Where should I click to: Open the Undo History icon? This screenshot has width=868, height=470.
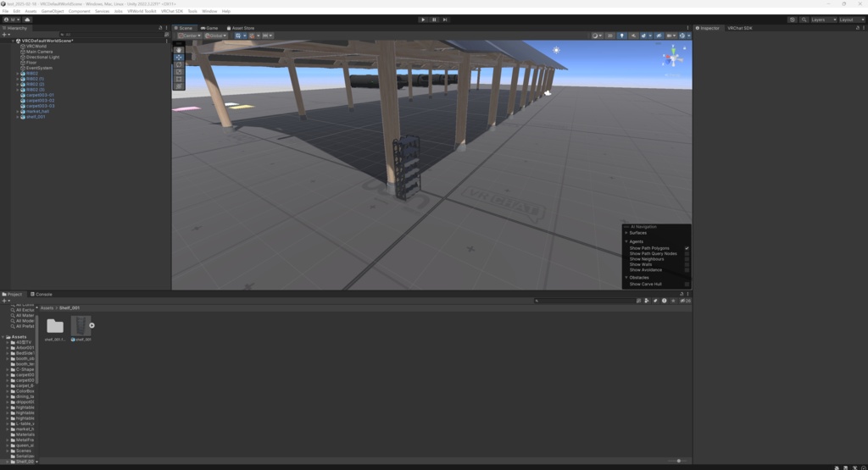point(793,19)
